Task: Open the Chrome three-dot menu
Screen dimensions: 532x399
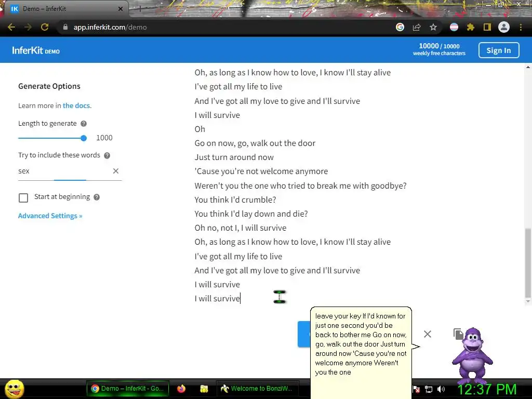Action: (521, 27)
